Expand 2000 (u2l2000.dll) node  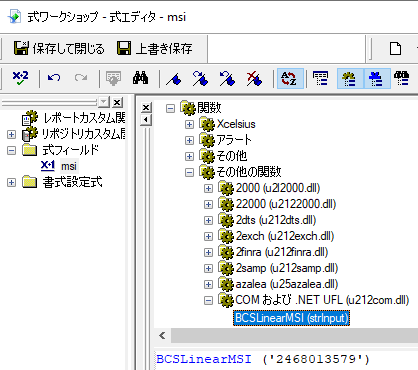point(208,188)
